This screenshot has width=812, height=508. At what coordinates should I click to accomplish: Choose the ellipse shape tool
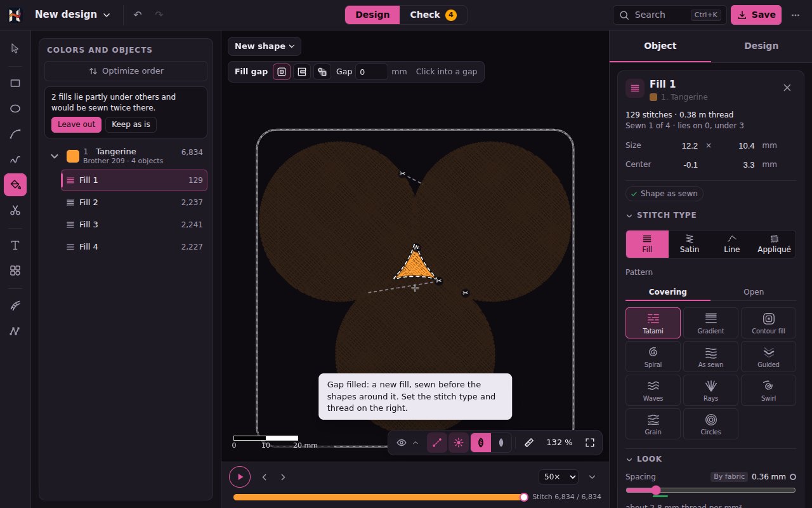pos(15,109)
